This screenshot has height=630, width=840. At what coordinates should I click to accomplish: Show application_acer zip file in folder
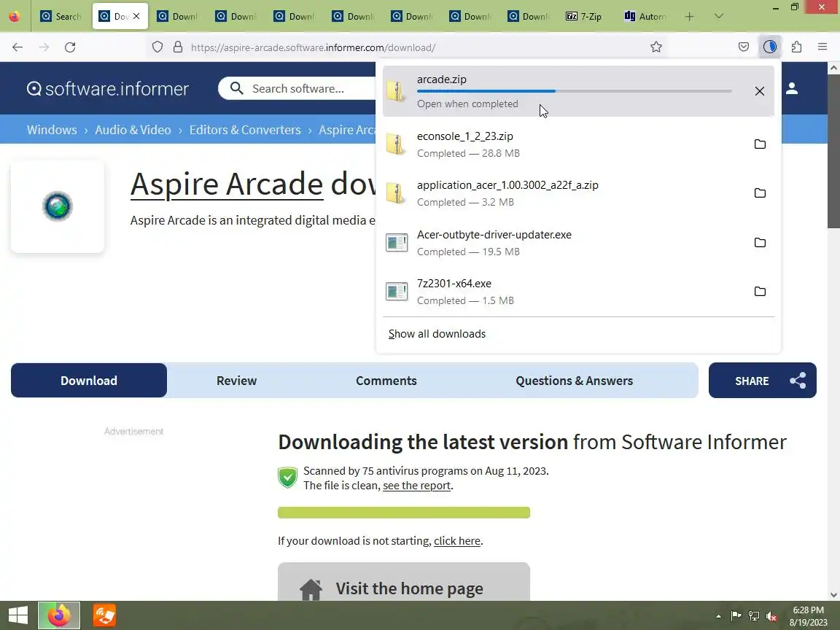click(760, 192)
